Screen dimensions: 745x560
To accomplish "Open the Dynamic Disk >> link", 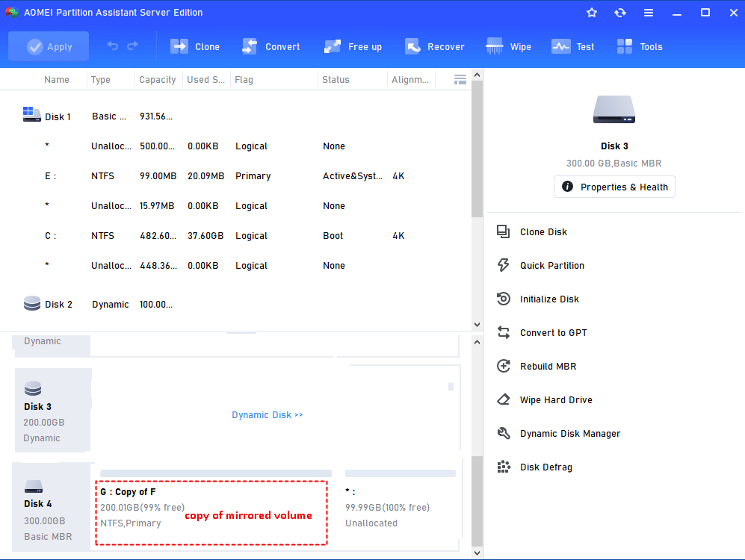I will pos(268,415).
